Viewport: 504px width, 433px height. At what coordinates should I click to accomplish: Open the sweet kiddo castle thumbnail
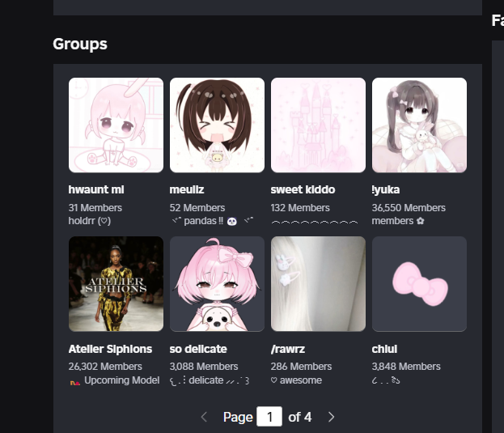(318, 125)
